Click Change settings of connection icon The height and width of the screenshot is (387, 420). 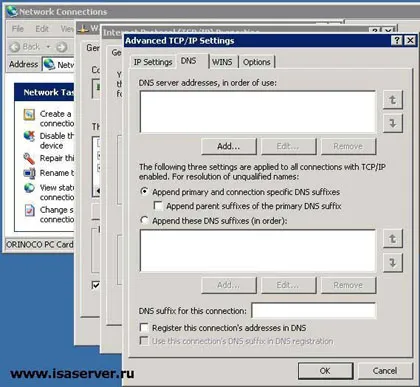(x=29, y=210)
